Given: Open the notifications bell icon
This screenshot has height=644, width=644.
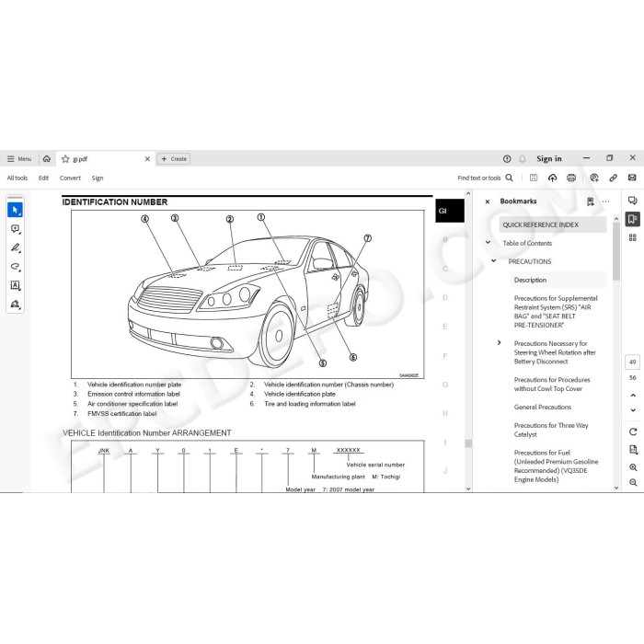Looking at the screenshot, I should point(522,159).
